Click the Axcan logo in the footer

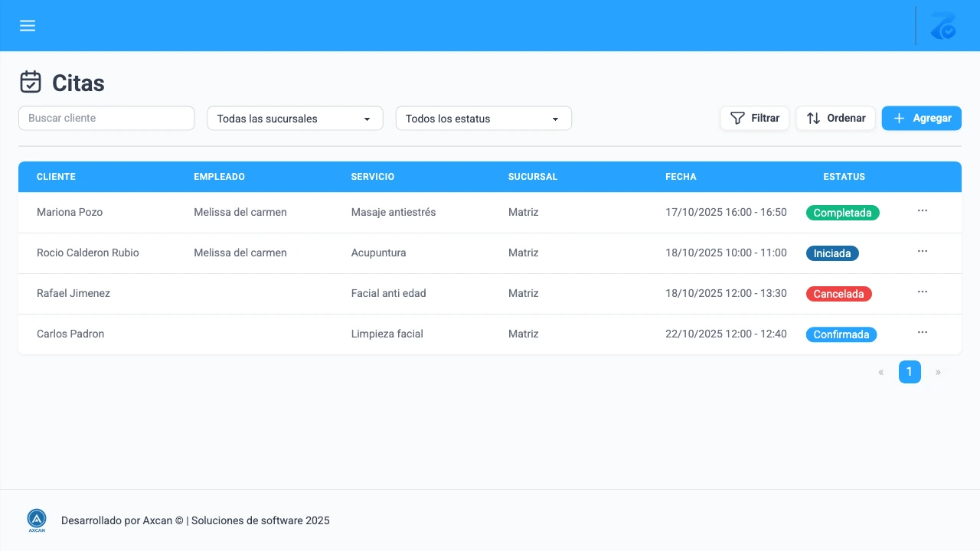click(36, 520)
